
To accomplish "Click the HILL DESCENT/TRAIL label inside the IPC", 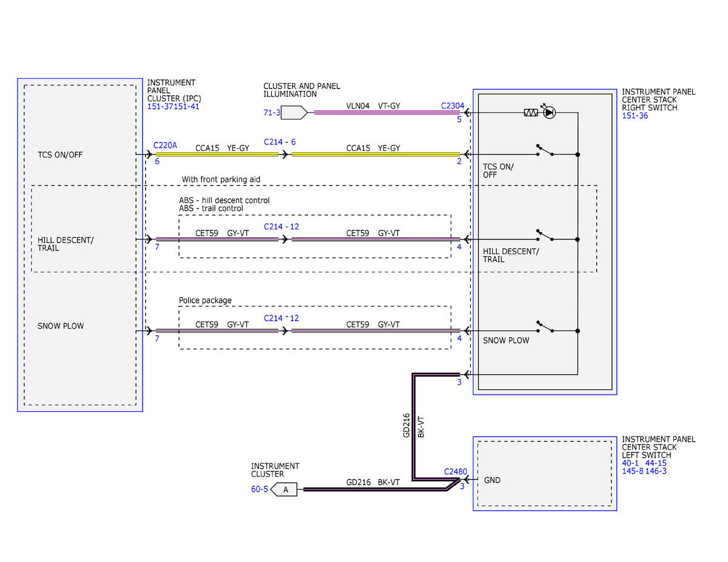I will pyautogui.click(x=66, y=244).
